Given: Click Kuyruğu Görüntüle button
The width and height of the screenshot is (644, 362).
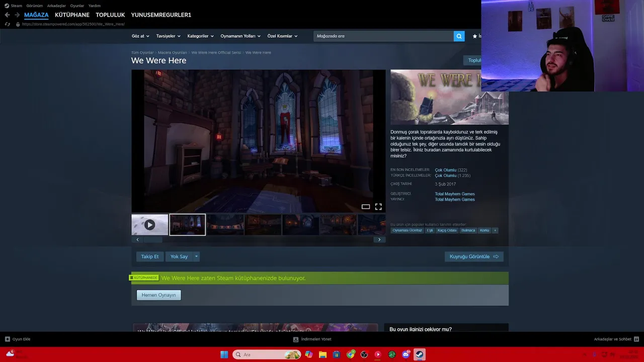Looking at the screenshot, I should click(474, 256).
